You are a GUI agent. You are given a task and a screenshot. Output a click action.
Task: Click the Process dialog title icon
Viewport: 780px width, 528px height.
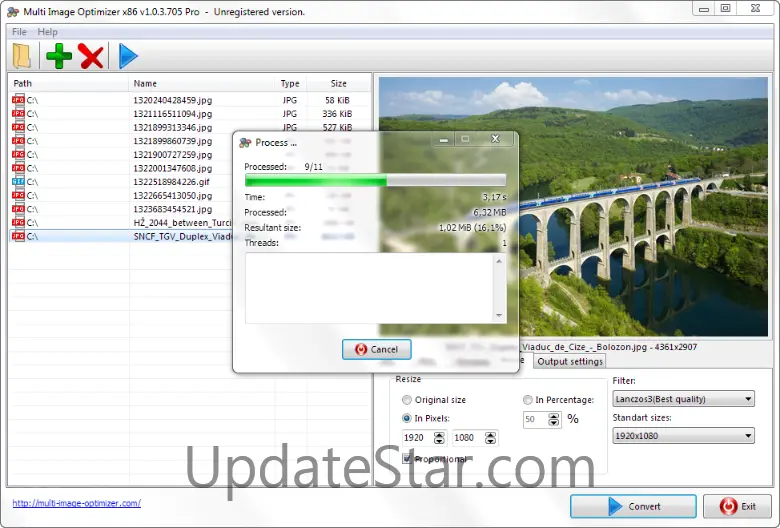tap(245, 143)
